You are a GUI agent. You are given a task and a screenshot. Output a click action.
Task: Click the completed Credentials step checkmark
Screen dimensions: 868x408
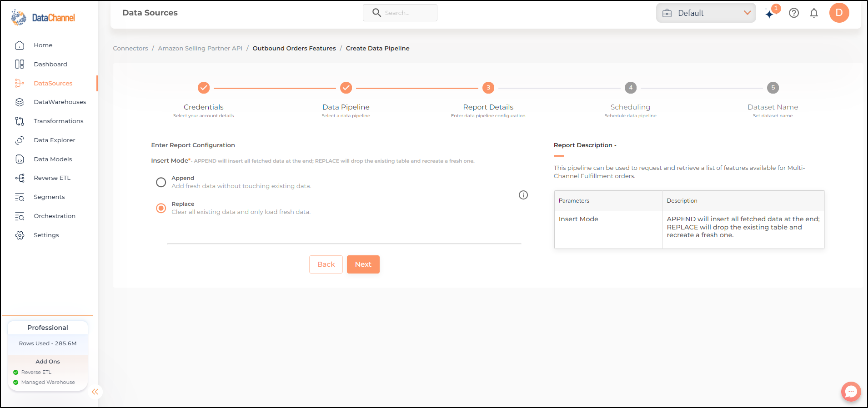pyautogui.click(x=204, y=88)
